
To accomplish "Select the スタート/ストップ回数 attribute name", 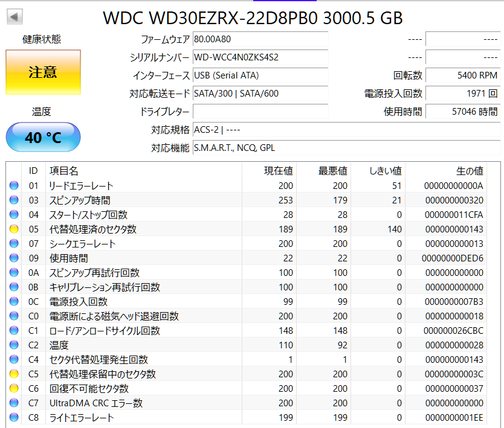I will point(88,215).
